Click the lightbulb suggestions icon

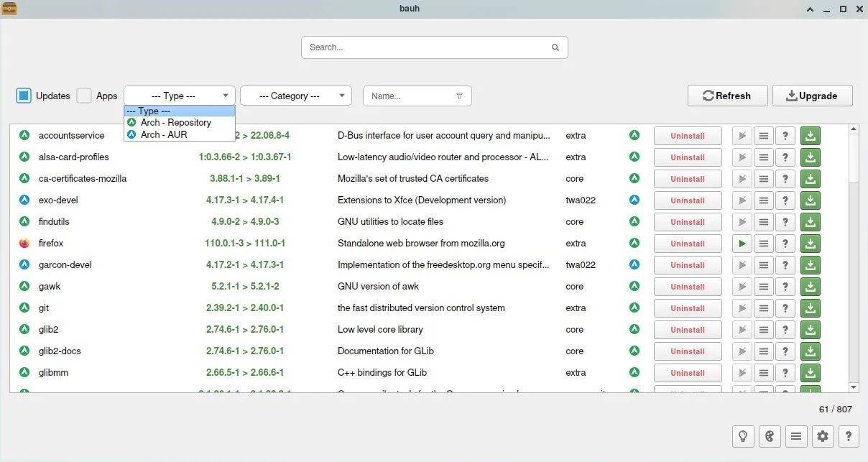tap(743, 435)
